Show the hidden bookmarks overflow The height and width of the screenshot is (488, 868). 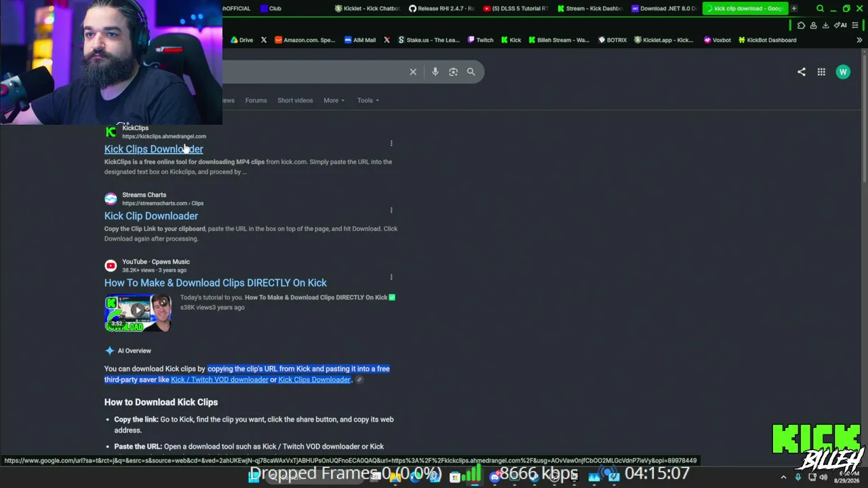coord(859,40)
